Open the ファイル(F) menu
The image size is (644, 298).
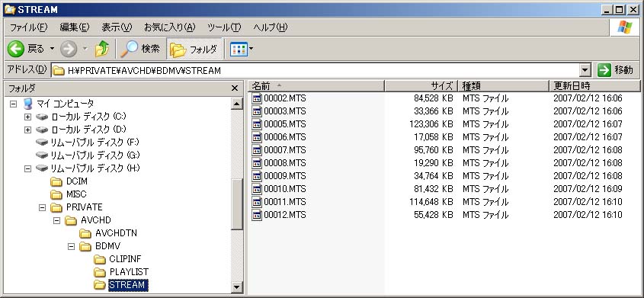pos(28,27)
